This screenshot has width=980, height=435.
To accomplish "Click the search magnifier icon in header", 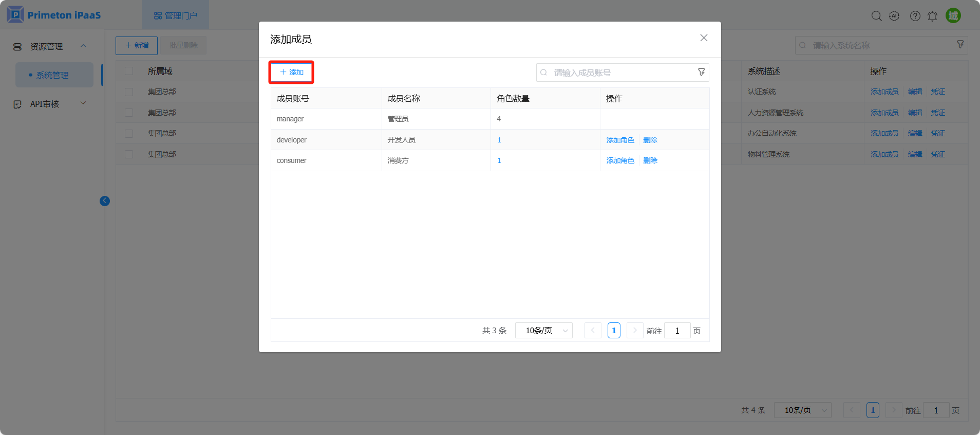I will tap(876, 16).
